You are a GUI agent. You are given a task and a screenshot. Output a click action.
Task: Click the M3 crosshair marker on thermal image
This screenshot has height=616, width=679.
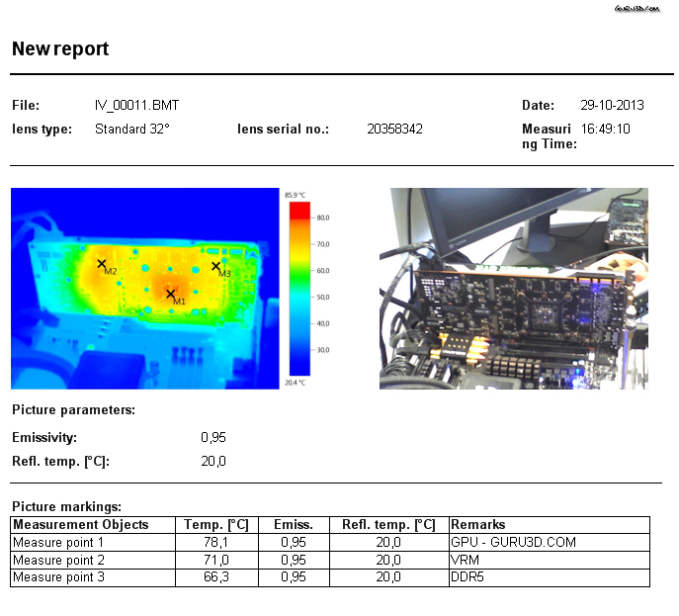coord(215,265)
